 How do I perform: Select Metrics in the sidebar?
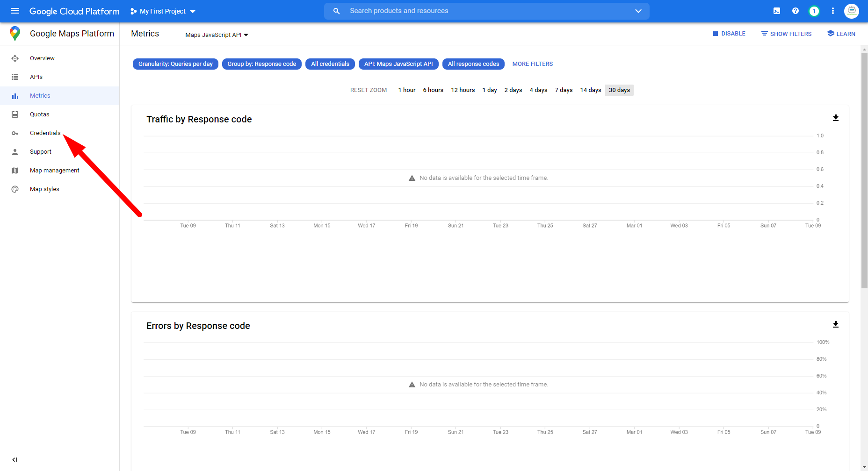point(40,96)
